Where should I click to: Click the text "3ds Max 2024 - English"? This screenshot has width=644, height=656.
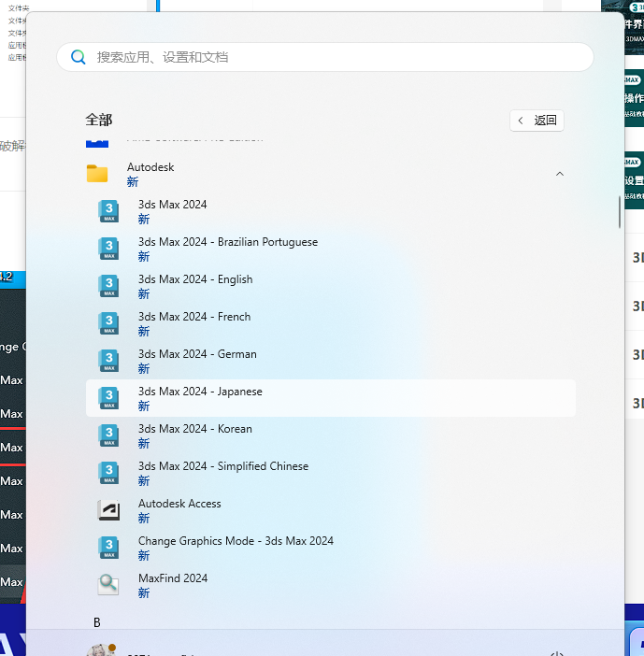(195, 279)
